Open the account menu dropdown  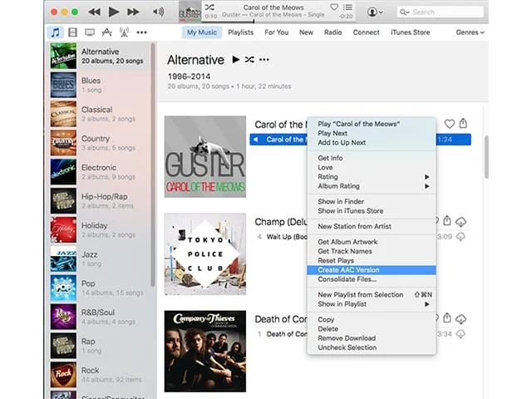(375, 12)
